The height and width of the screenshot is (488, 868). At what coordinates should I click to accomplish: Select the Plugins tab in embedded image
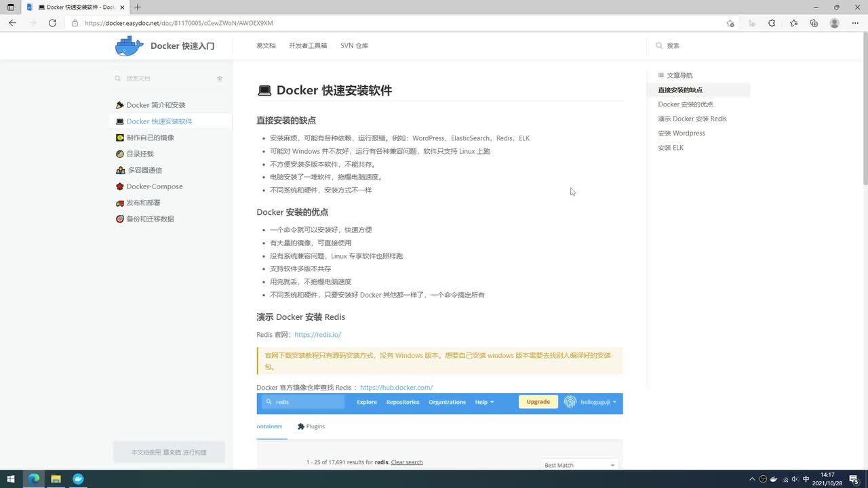(x=311, y=426)
